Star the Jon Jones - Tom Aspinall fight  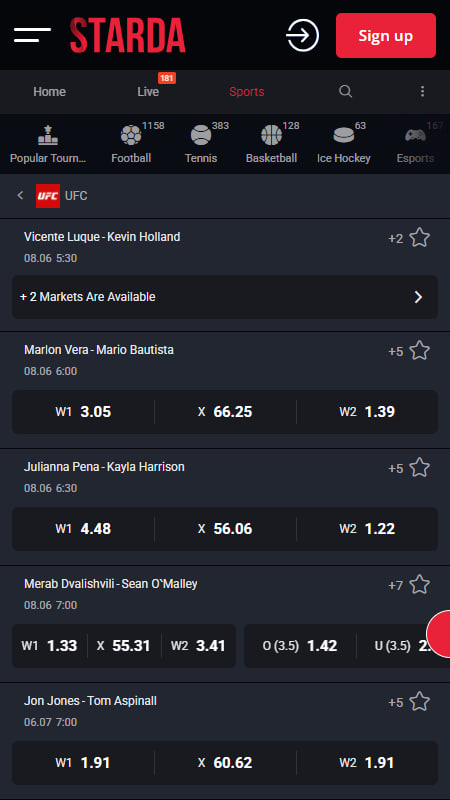point(419,702)
